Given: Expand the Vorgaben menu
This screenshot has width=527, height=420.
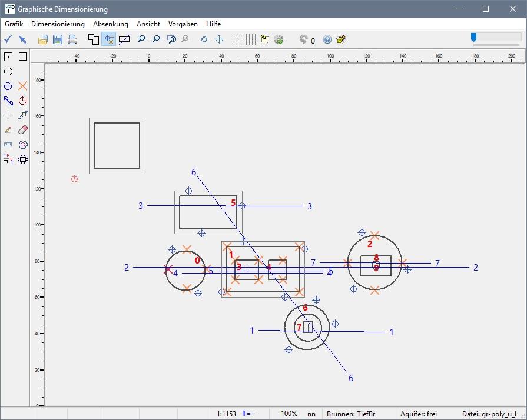Looking at the screenshot, I should (183, 24).
